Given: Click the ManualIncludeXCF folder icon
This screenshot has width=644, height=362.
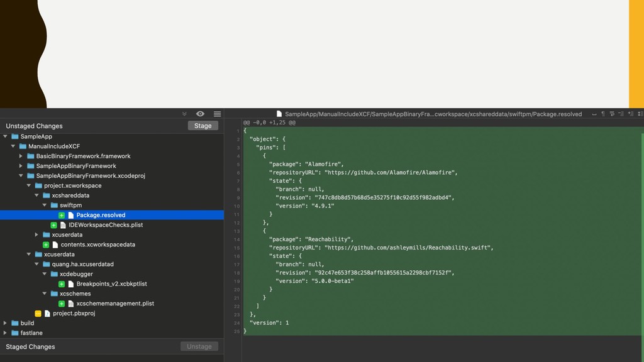Looking at the screenshot, I should (x=23, y=146).
